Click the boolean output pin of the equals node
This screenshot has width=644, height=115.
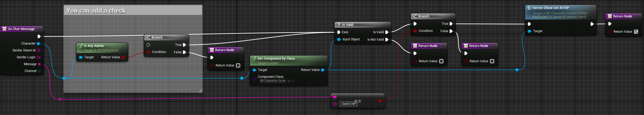point(380,101)
